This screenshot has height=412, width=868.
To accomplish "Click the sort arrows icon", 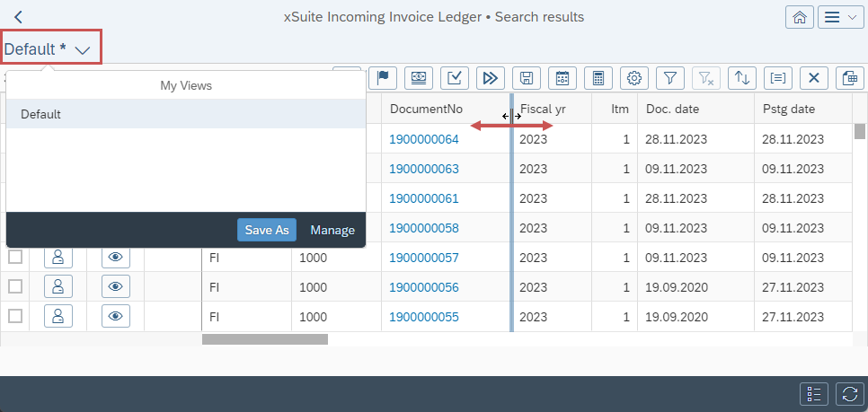I will tap(742, 78).
